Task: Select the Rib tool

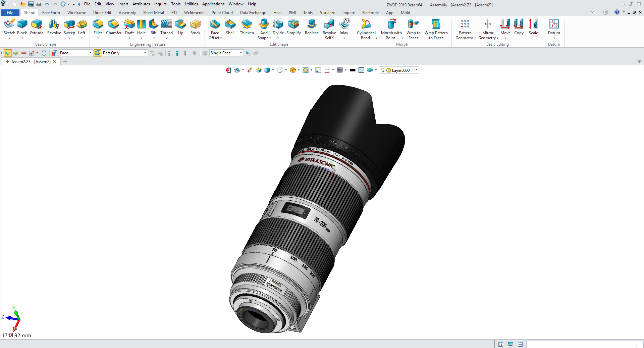Action: [x=153, y=27]
